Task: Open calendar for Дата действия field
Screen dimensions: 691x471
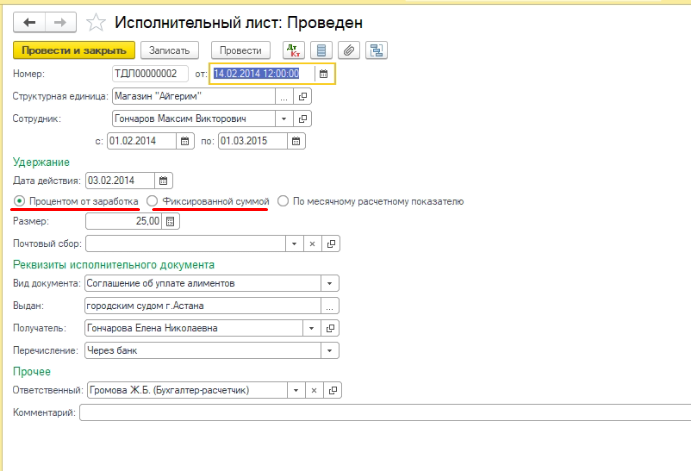Action: [x=165, y=181]
